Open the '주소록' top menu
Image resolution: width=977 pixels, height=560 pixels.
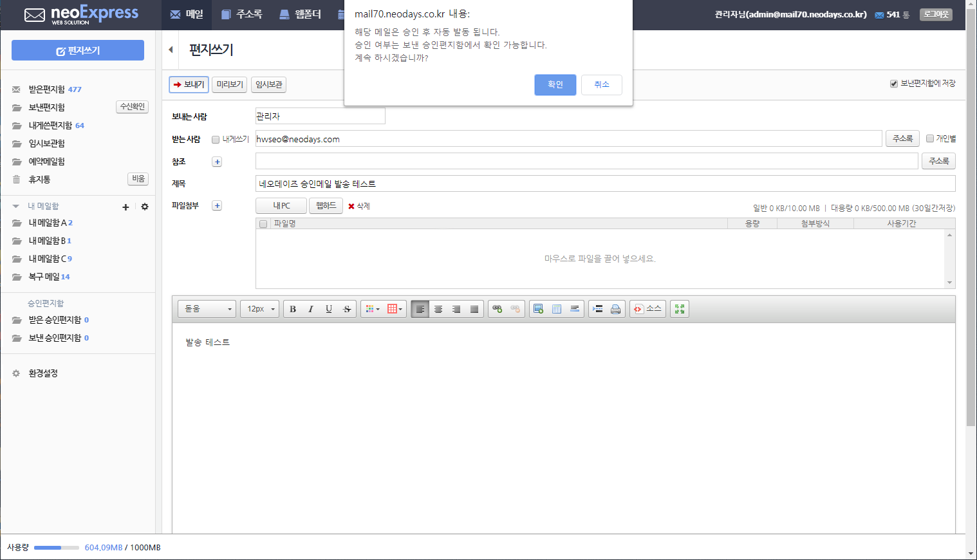[242, 14]
